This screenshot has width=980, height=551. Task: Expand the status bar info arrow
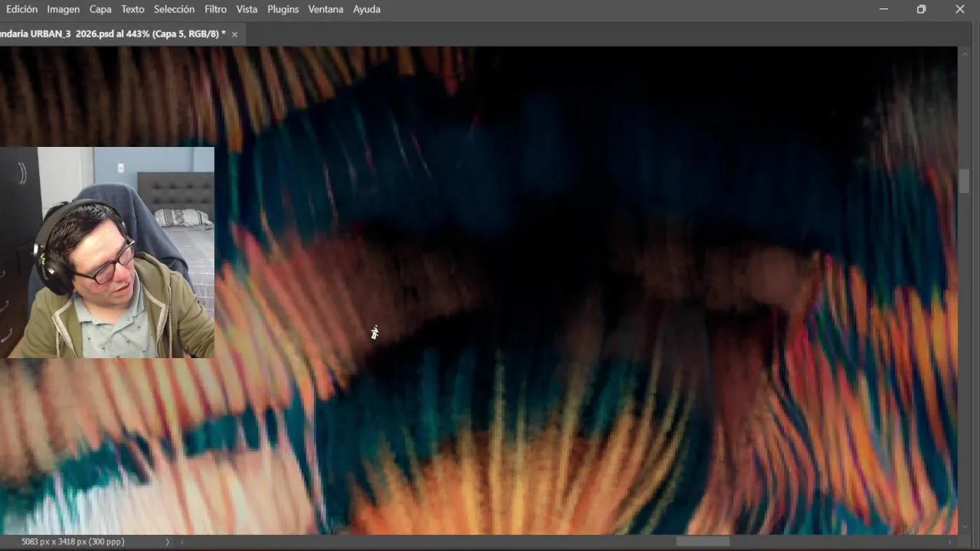[167, 542]
